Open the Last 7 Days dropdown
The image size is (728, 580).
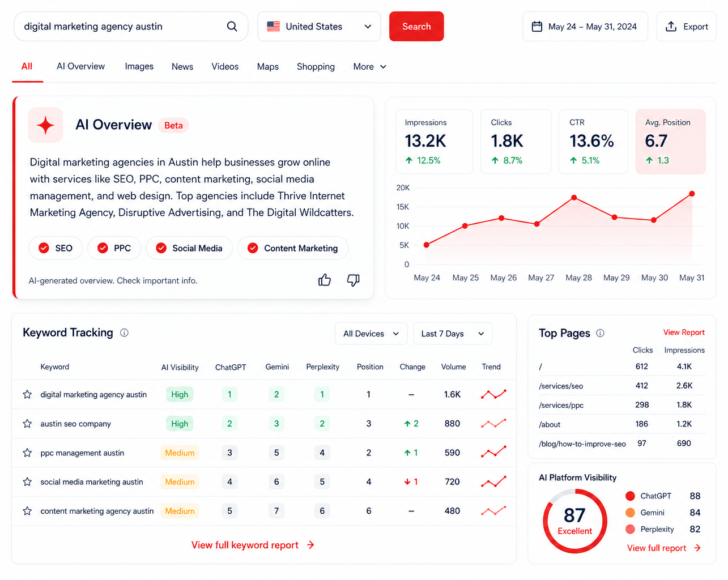coord(453,334)
